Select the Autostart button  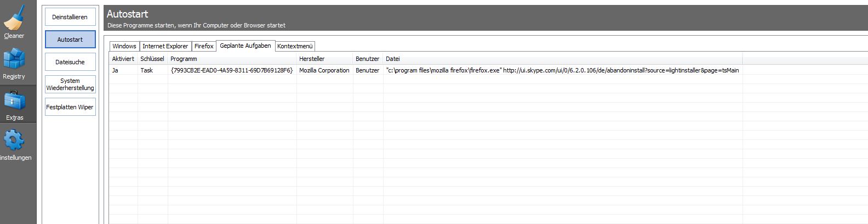(70, 40)
